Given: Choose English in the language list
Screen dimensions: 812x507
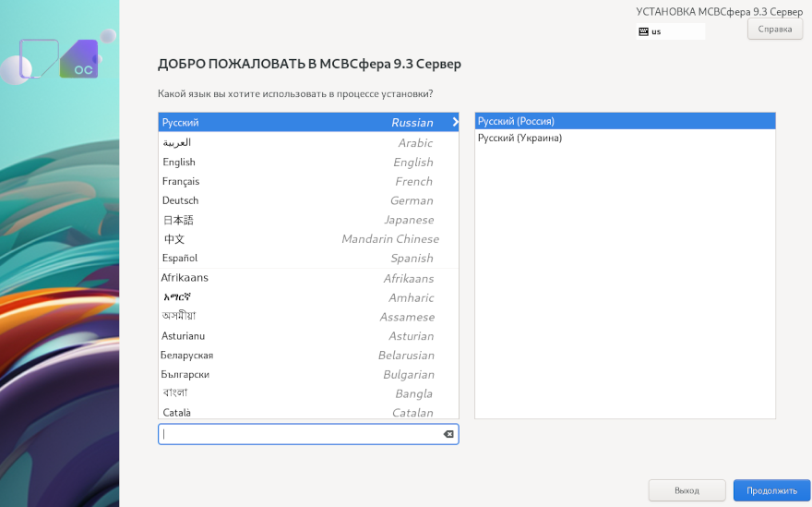Looking at the screenshot, I should [x=308, y=162].
